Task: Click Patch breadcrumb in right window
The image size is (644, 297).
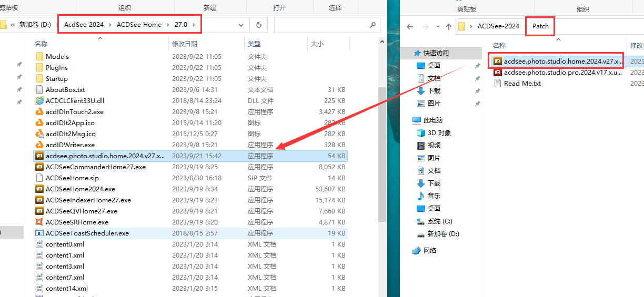Action: (540, 26)
